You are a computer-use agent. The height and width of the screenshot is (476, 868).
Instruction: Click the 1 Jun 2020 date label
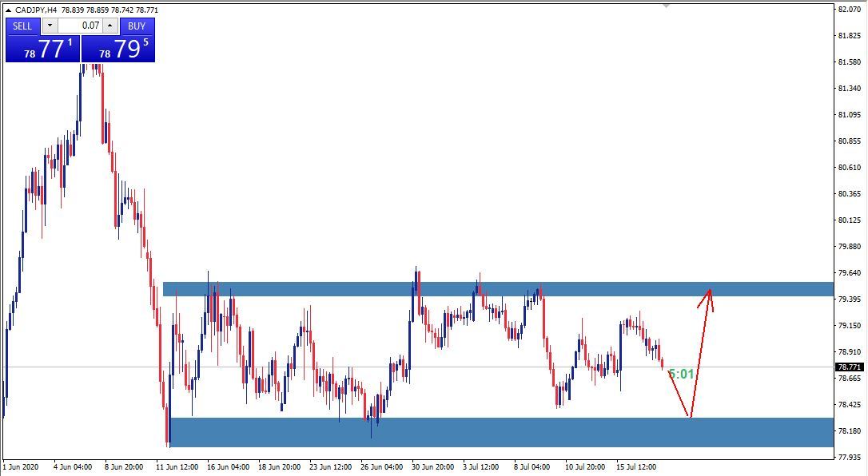tap(21, 467)
